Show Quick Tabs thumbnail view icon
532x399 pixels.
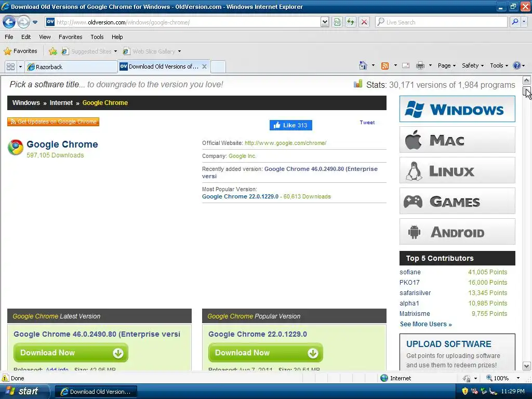tap(10, 66)
